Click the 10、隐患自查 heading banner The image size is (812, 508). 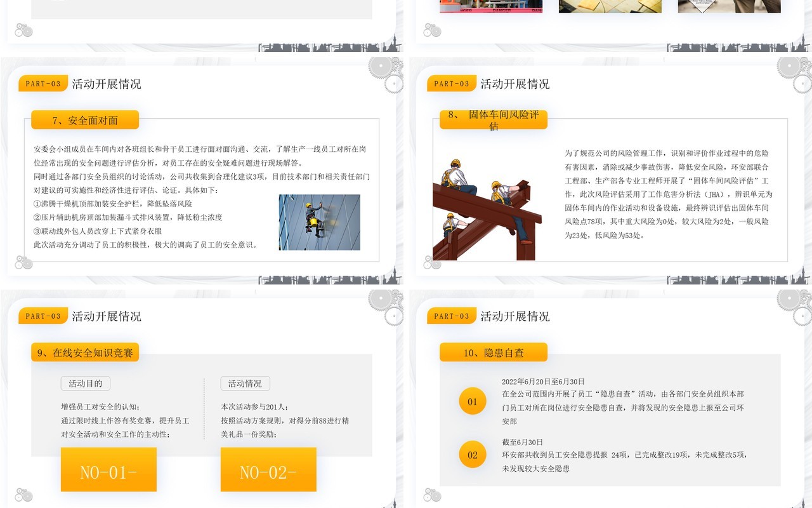494,352
